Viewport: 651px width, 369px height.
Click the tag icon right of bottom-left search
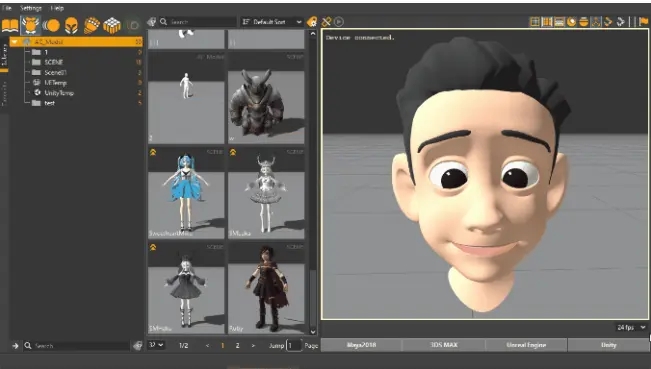[137, 345]
